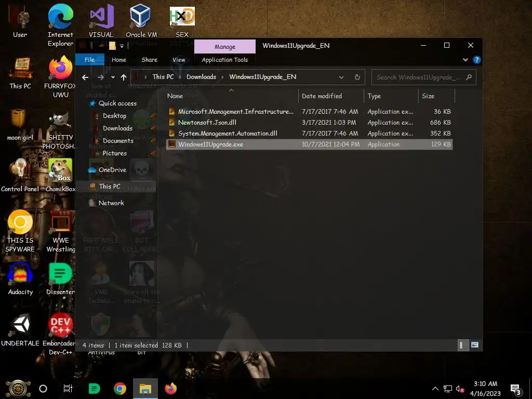This screenshot has height=399, width=532.
Task: Click File Explorer taskbar icon
Action: (x=145, y=389)
